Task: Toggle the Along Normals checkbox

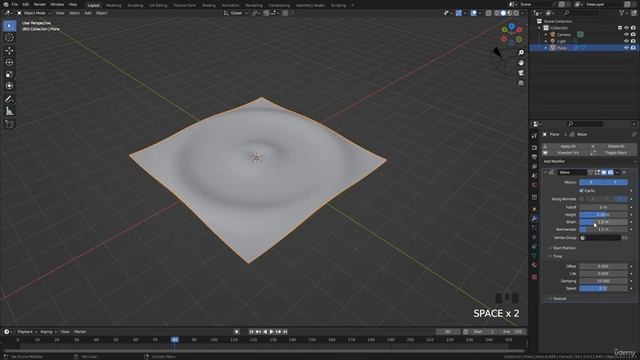Action: click(x=581, y=199)
